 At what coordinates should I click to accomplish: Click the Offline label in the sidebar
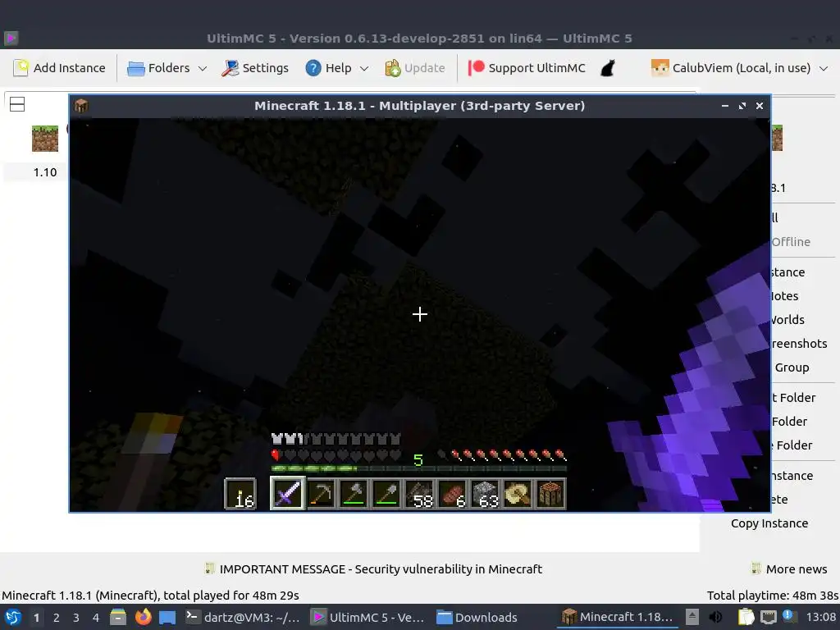(x=791, y=242)
